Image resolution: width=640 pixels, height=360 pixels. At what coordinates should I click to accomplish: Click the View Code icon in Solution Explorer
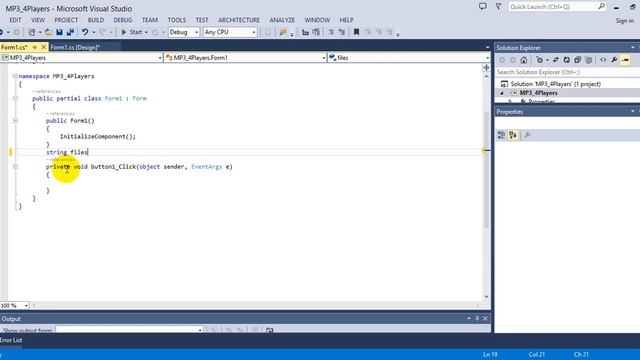pyautogui.click(x=603, y=60)
